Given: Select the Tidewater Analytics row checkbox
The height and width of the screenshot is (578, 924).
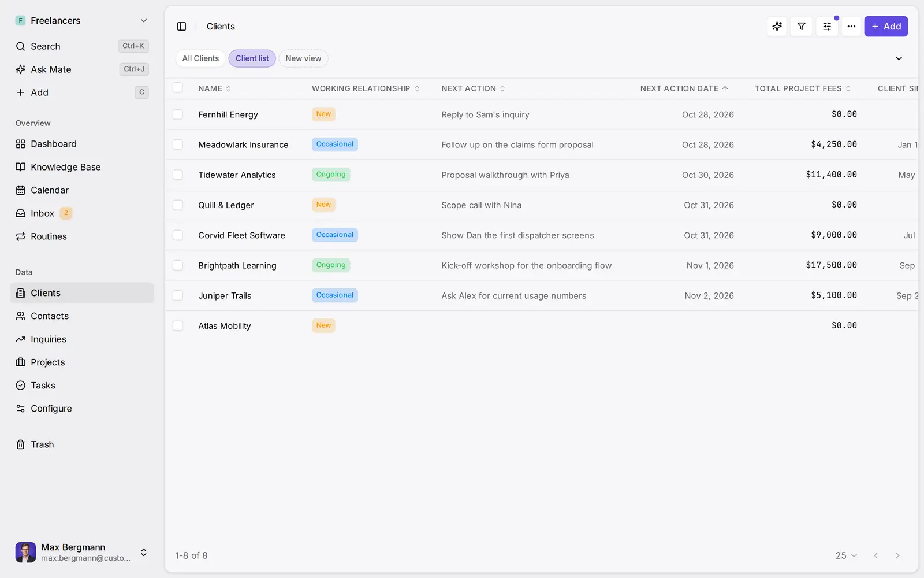Looking at the screenshot, I should (178, 175).
